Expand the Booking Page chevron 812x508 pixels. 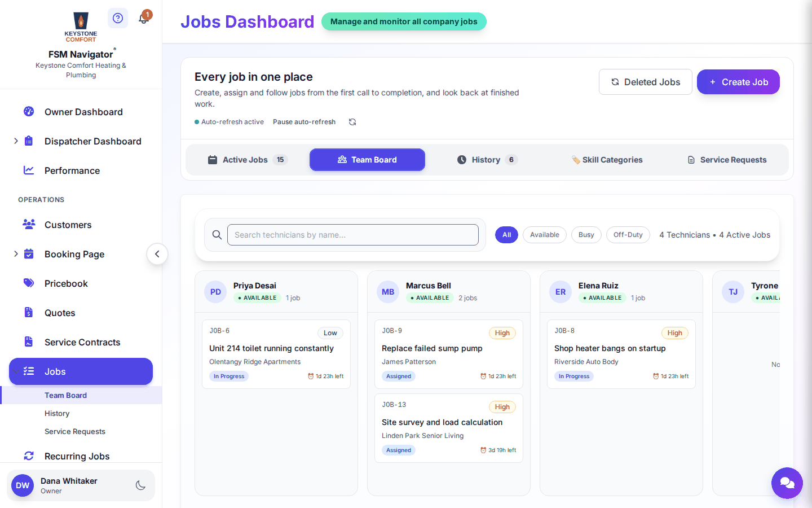[x=16, y=254]
